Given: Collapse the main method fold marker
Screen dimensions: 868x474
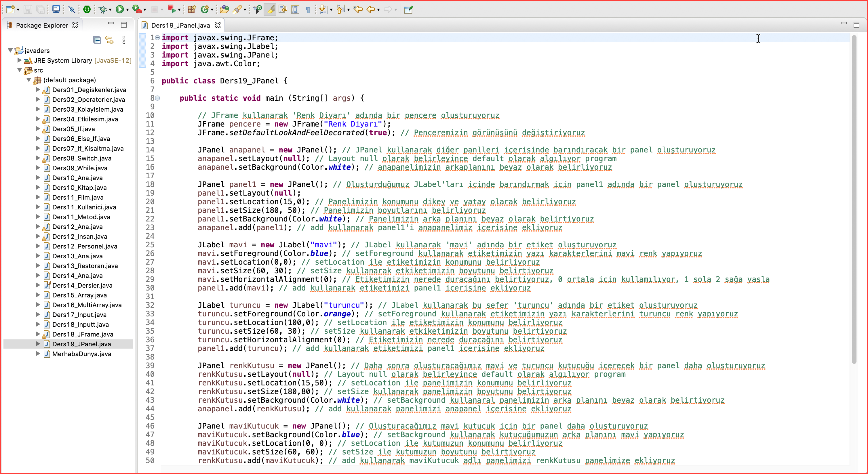Looking at the screenshot, I should [x=157, y=98].
